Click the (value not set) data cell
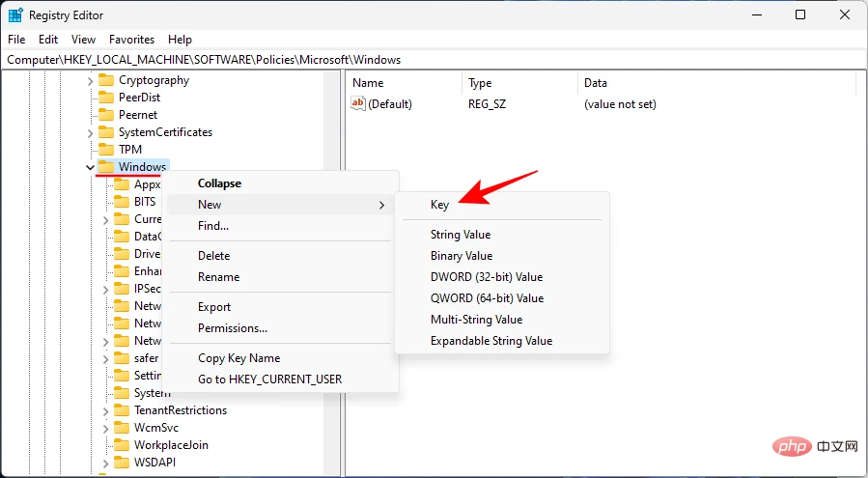This screenshot has width=868, height=478. [620, 104]
